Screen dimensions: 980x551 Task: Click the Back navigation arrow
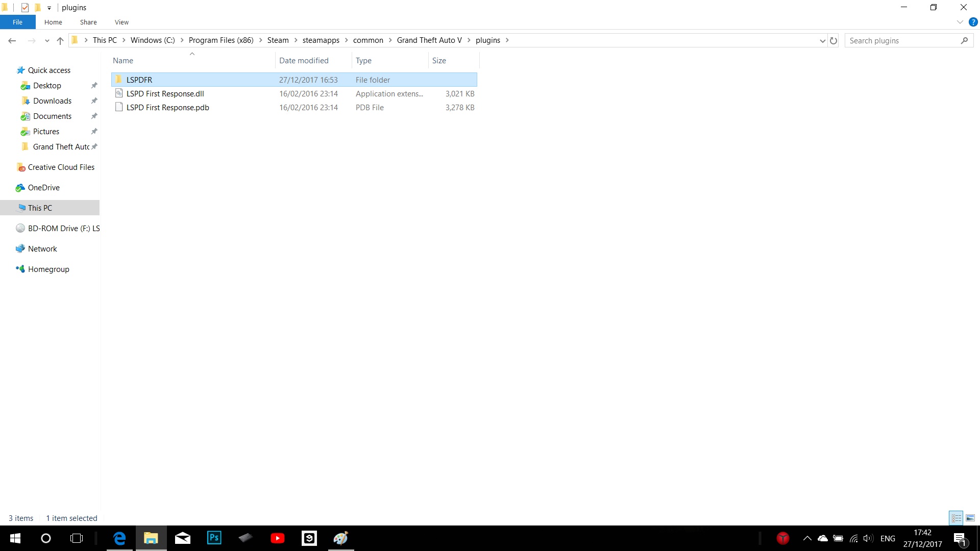12,41
